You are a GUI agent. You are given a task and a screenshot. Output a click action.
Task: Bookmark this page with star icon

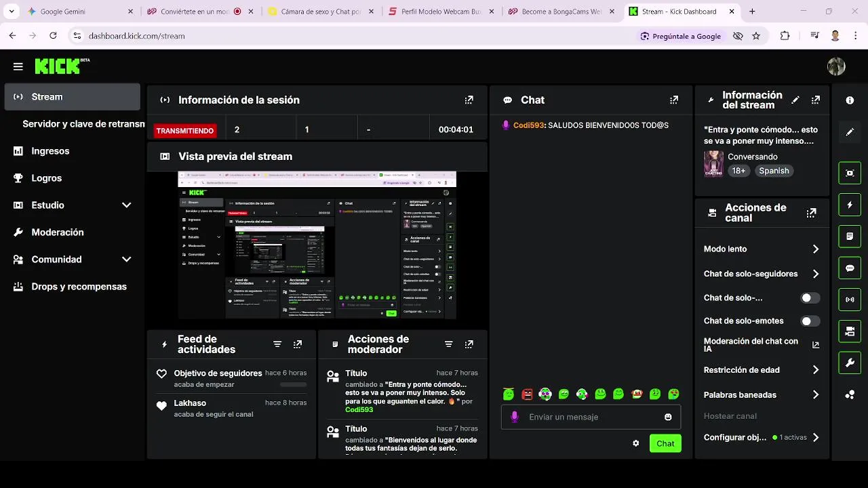tap(756, 36)
